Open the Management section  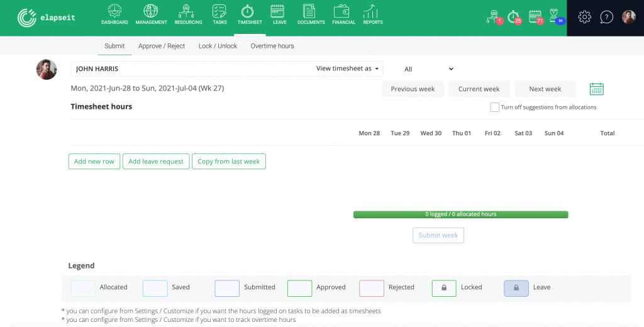[151, 15]
